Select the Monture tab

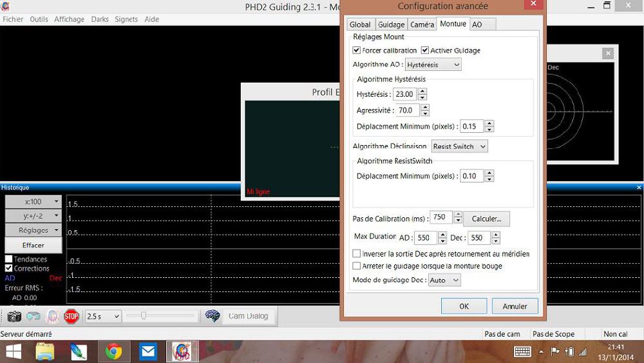click(453, 24)
